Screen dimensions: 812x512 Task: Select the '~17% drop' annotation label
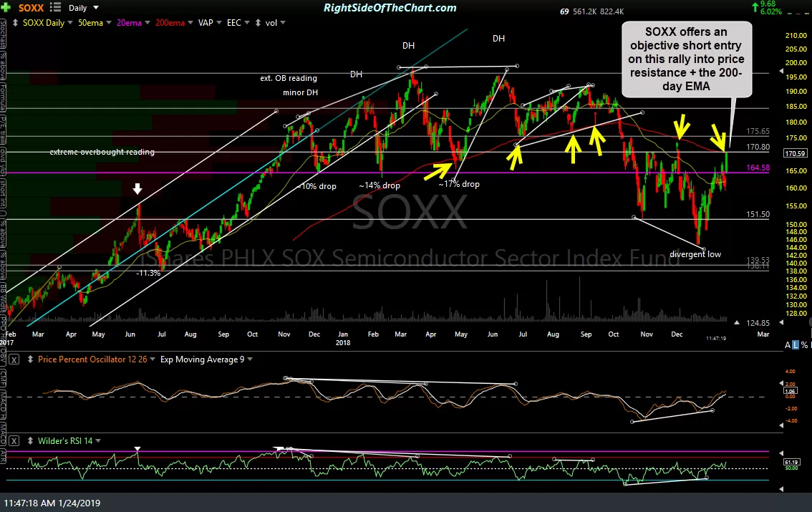tap(459, 184)
